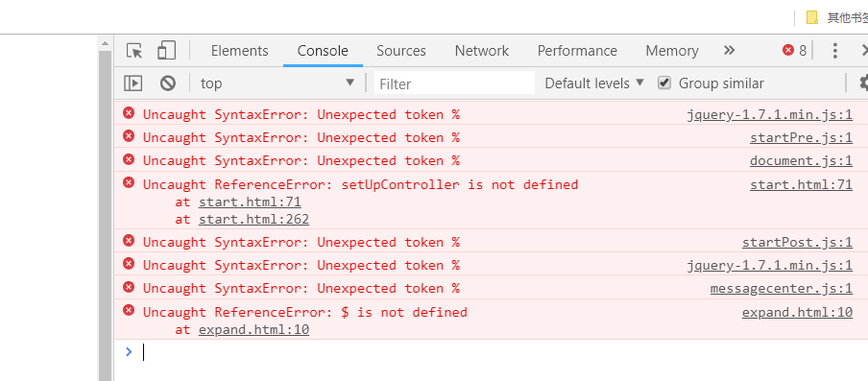868x381 pixels.
Task: Open console settings gear icon
Action: (x=863, y=83)
